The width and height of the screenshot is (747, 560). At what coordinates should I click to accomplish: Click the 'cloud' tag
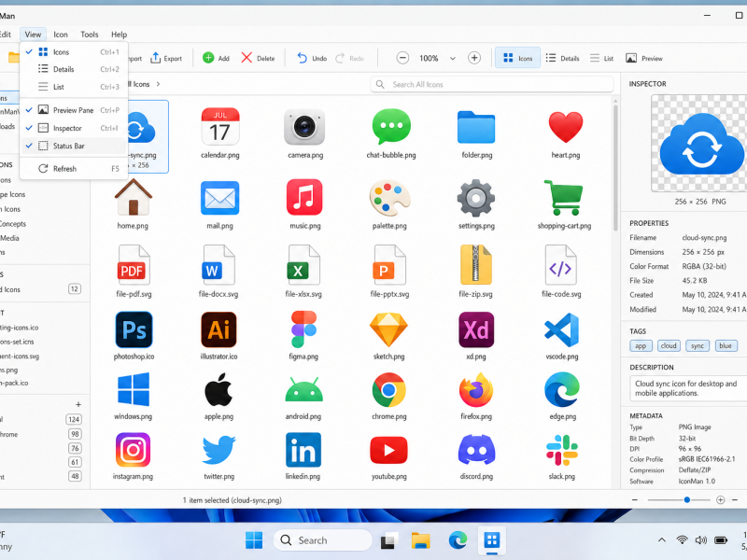coord(669,345)
